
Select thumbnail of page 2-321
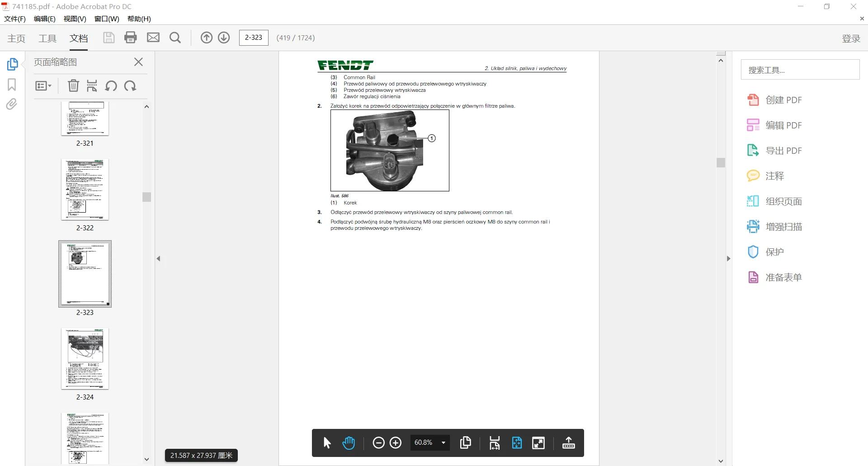[85, 119]
